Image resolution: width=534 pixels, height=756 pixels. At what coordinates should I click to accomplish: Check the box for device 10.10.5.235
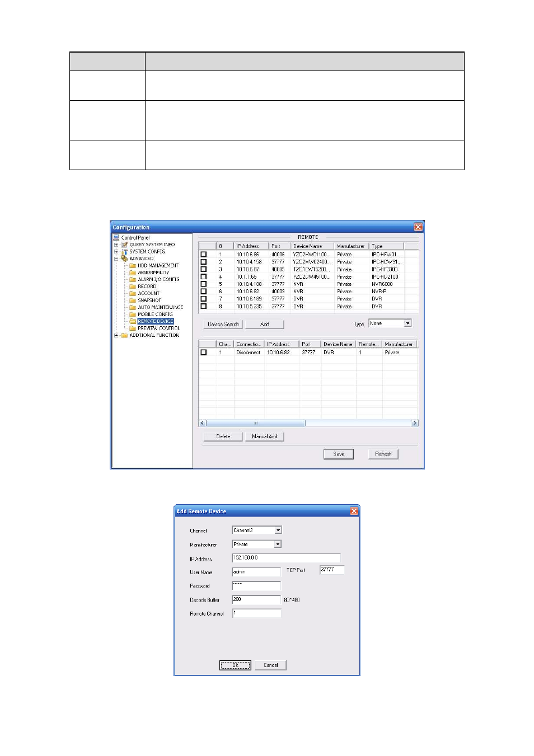[x=204, y=306]
